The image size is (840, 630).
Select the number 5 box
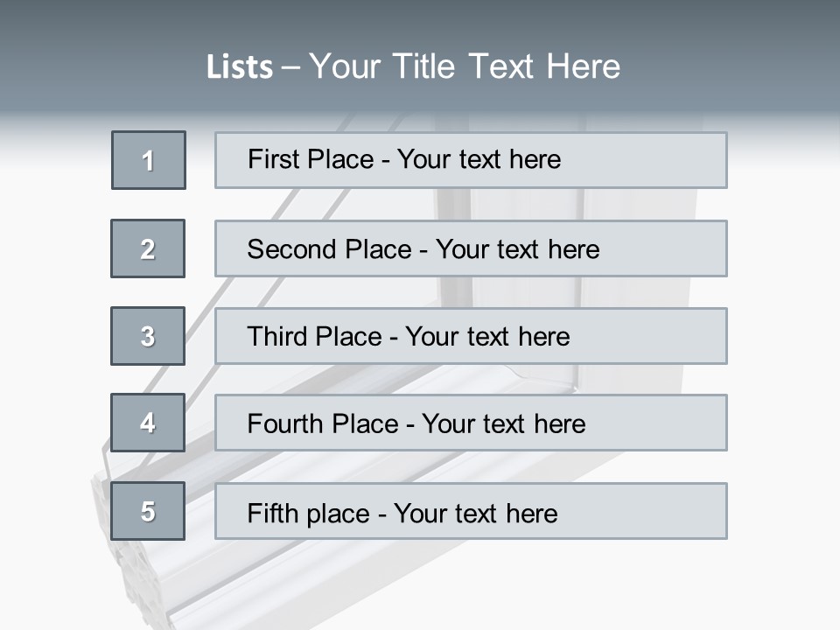tap(148, 511)
